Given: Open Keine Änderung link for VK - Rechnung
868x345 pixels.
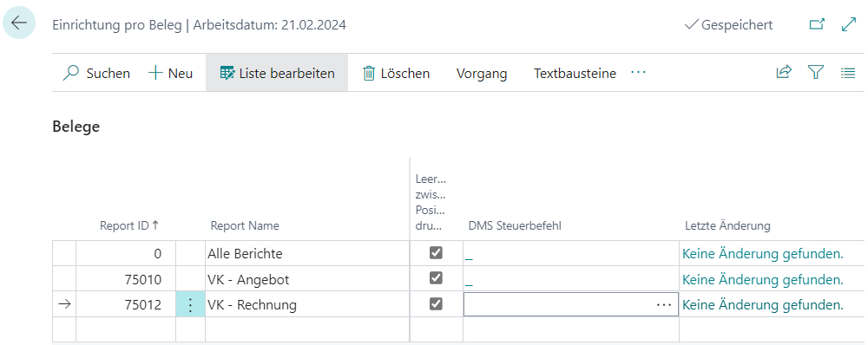Looking at the screenshot, I should tap(763, 304).
